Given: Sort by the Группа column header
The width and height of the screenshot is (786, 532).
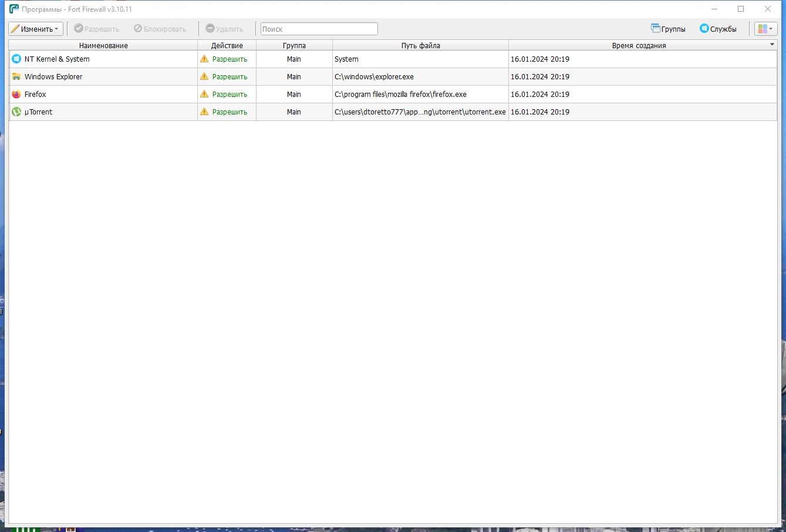Looking at the screenshot, I should click(x=294, y=45).
